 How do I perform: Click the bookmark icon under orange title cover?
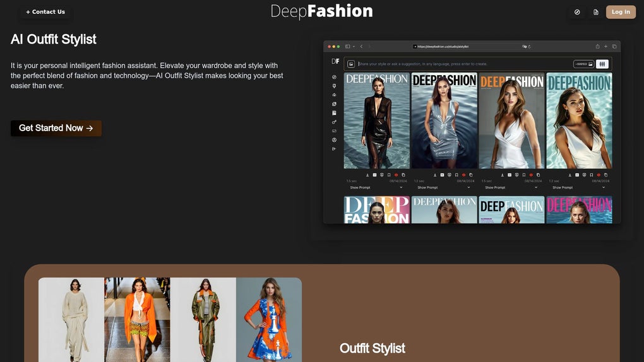pos(523,175)
